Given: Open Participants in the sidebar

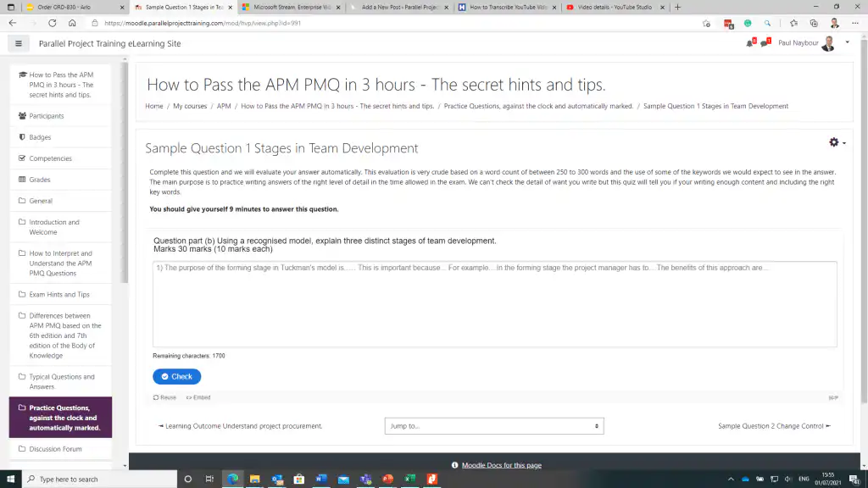Looking at the screenshot, I should coord(46,116).
